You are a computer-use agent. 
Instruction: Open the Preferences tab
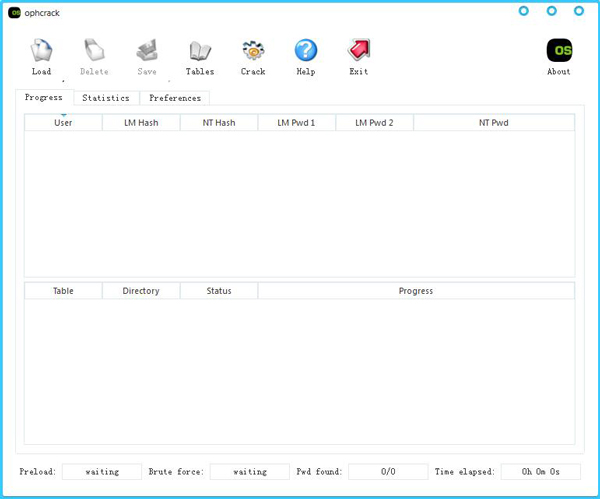[175, 98]
